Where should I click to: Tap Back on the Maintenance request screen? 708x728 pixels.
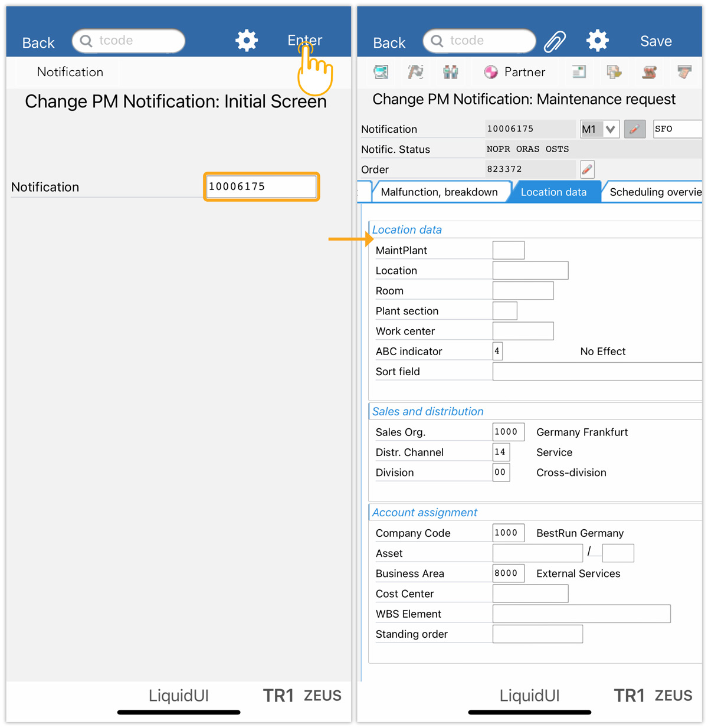point(389,43)
